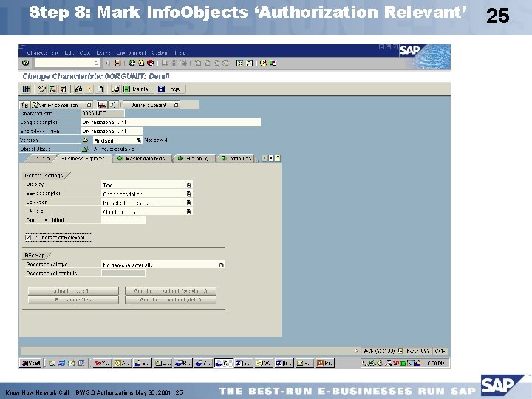Click the command field input box
The height and width of the screenshot is (399, 532).
[67, 63]
